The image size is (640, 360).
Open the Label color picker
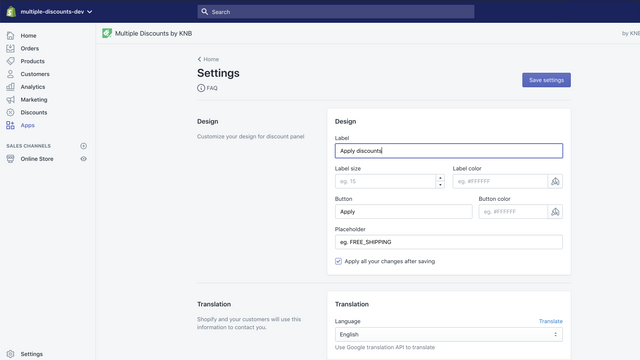tap(555, 181)
